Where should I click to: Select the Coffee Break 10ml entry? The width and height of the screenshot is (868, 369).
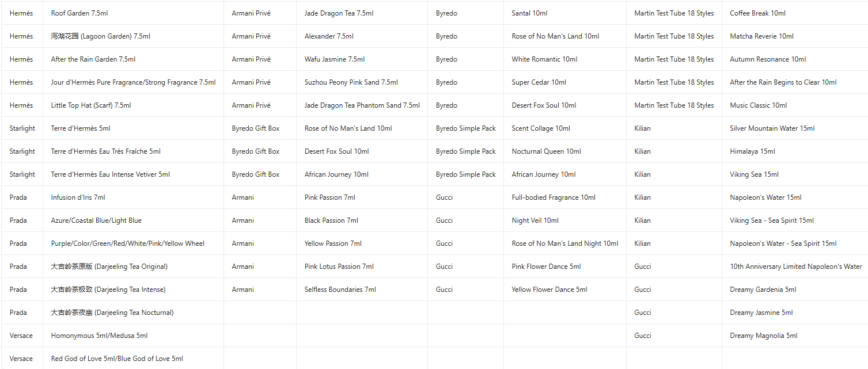757,13
